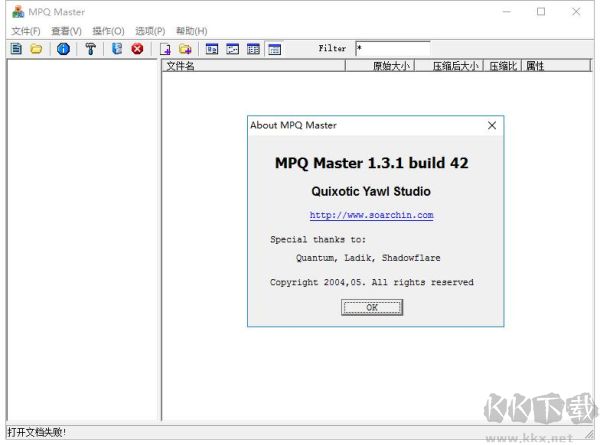This screenshot has width=600, height=445.
Task: Click the 打开文档失败! status bar message
Action: (36, 432)
